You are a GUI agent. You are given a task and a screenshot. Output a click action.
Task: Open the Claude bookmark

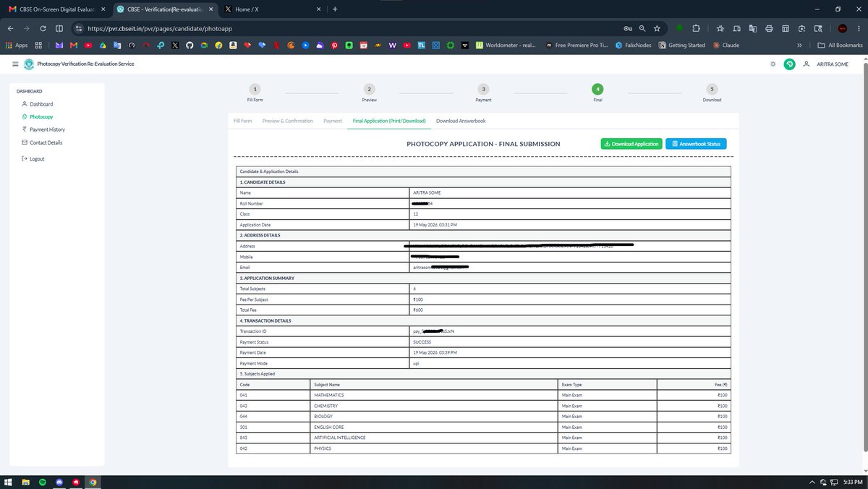point(726,45)
